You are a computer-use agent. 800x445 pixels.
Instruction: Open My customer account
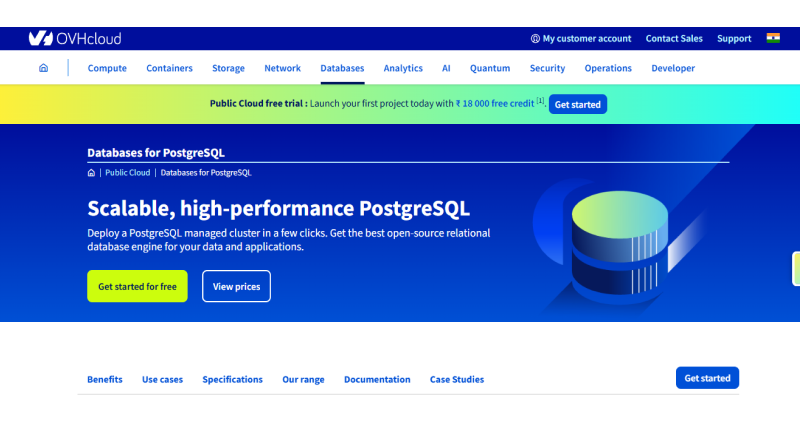pyautogui.click(x=581, y=38)
